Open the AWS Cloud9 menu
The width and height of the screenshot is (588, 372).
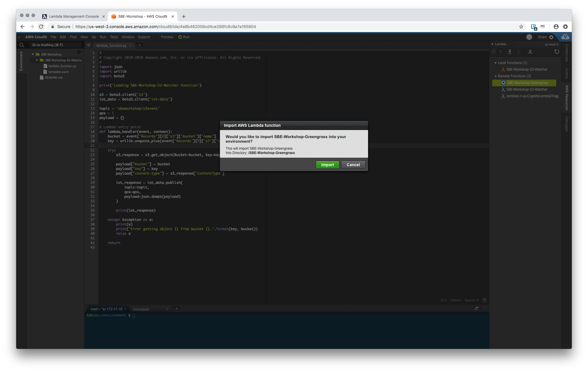[36, 37]
